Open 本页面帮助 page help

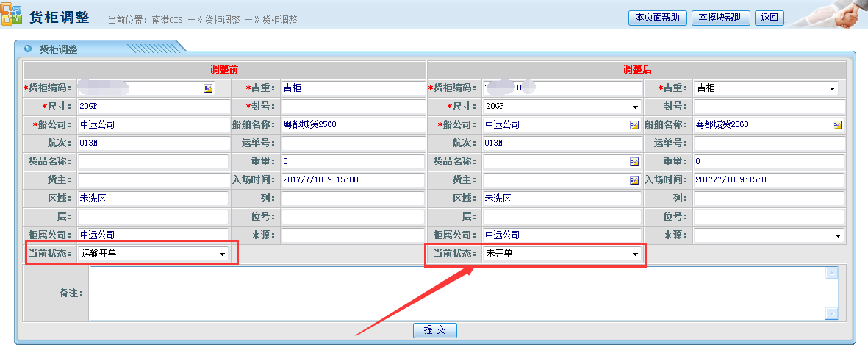pyautogui.click(x=657, y=18)
